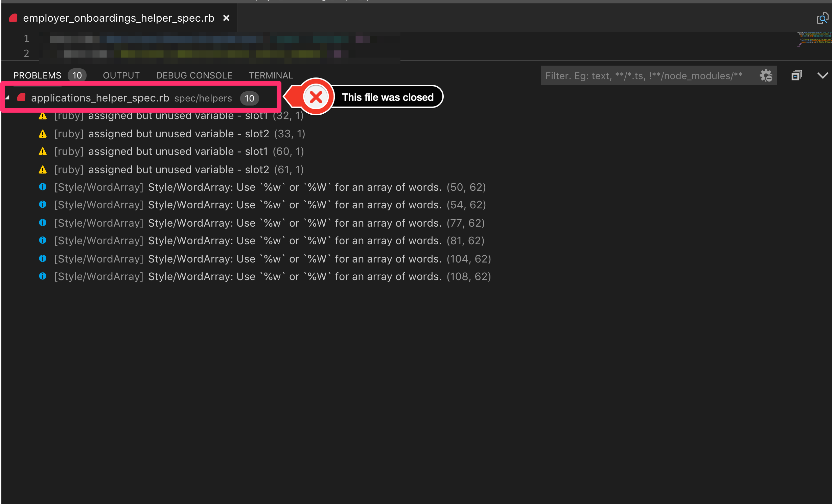Open the panel chevron dropdown on the right
832x504 pixels.
(823, 75)
